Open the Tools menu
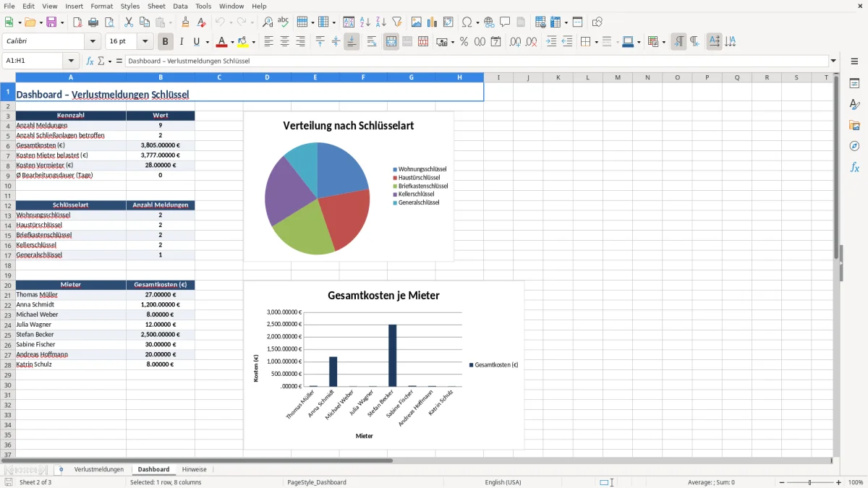The width and height of the screenshot is (868, 488). point(203,6)
